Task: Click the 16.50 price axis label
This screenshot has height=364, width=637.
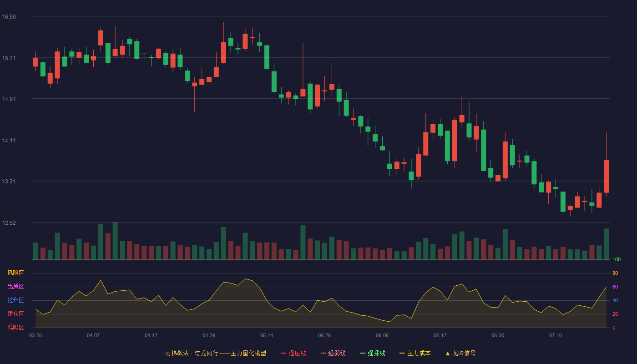Action: click(x=9, y=17)
